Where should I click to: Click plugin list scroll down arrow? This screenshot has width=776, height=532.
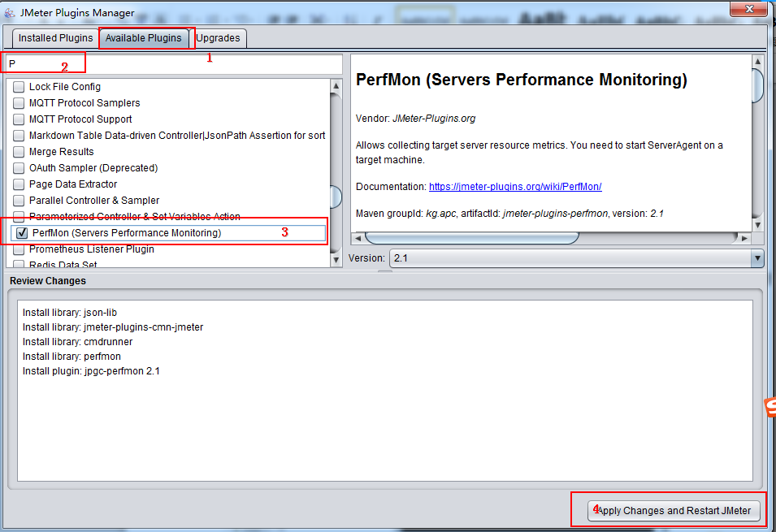tap(336, 260)
